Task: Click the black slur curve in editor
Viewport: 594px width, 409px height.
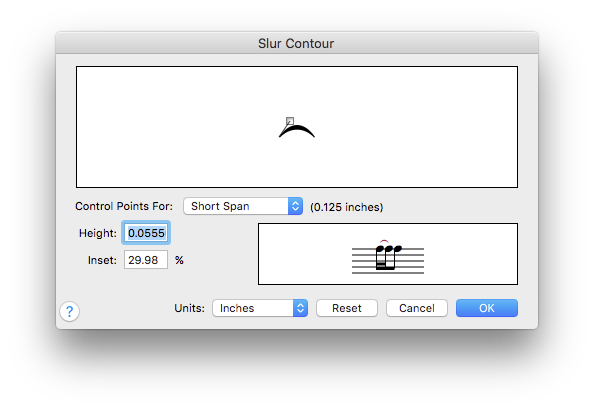Action: pyautogui.click(x=297, y=131)
